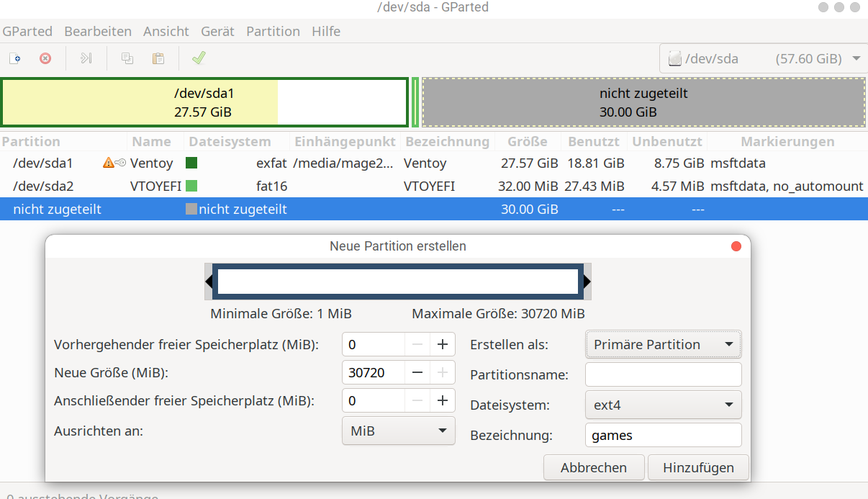The width and height of the screenshot is (868, 499).
Task: Increase preceding free space with plus
Action: tap(442, 344)
